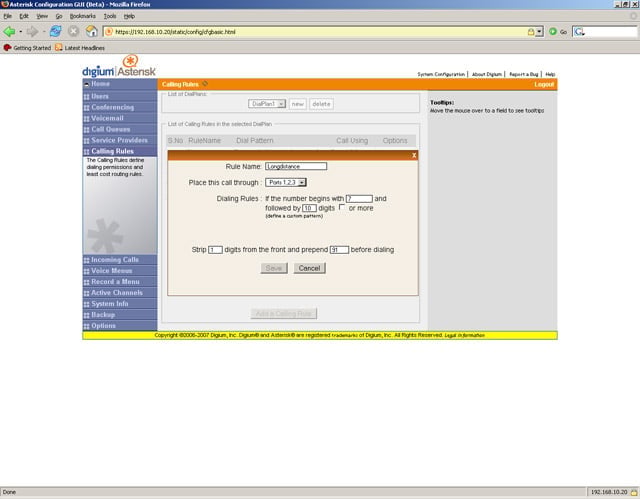Open the Go menu
The width and height of the screenshot is (640, 499).
pos(59,16)
